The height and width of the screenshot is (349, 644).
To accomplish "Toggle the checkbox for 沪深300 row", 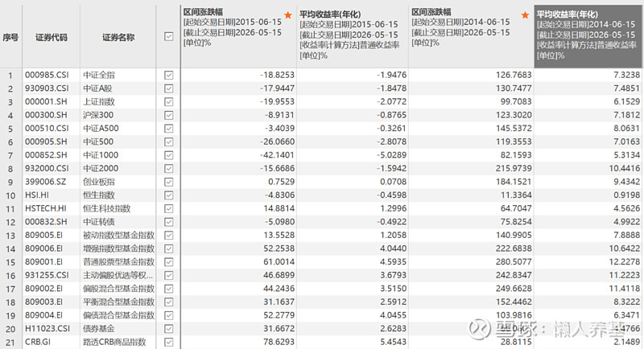I will pyautogui.click(x=168, y=115).
